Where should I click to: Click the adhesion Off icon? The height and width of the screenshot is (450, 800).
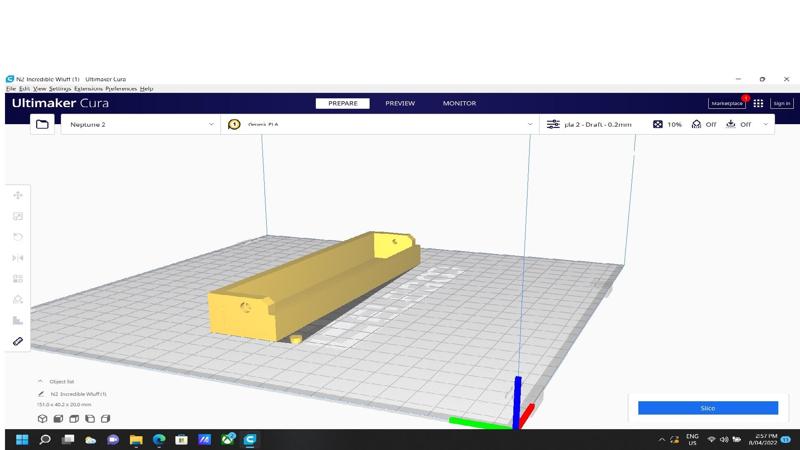click(x=731, y=124)
